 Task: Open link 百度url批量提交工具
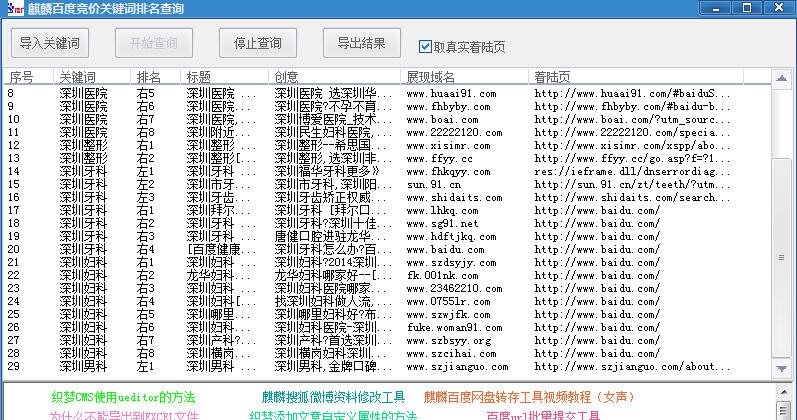(x=543, y=415)
